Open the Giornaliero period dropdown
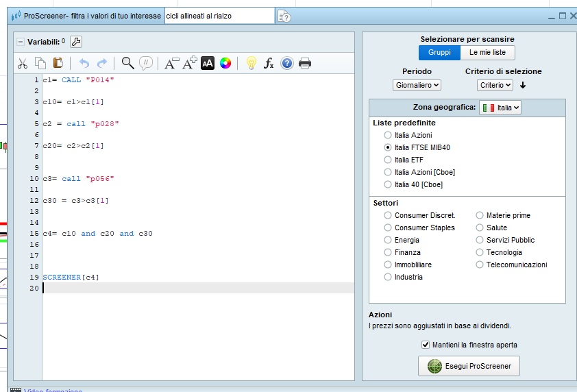Screen dimensions: 577x392 pos(417,85)
